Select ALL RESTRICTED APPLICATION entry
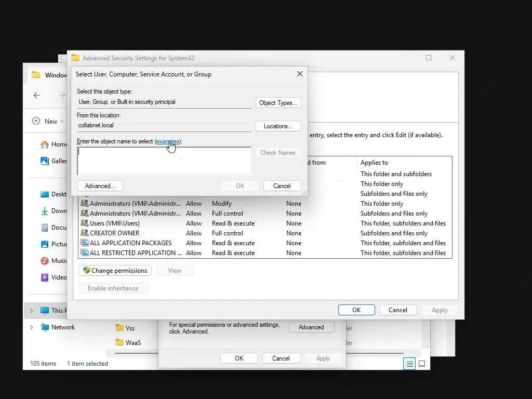The width and height of the screenshot is (532, 399). pyautogui.click(x=265, y=253)
